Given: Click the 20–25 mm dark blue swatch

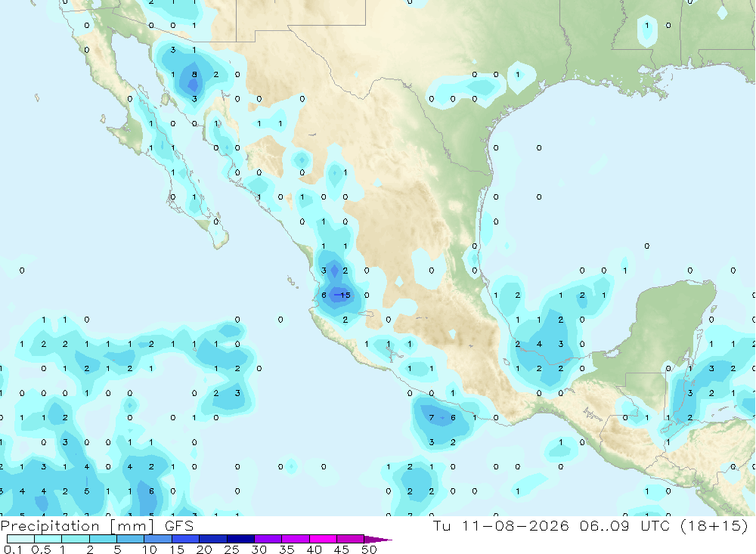Looking at the screenshot, I should [212, 539].
